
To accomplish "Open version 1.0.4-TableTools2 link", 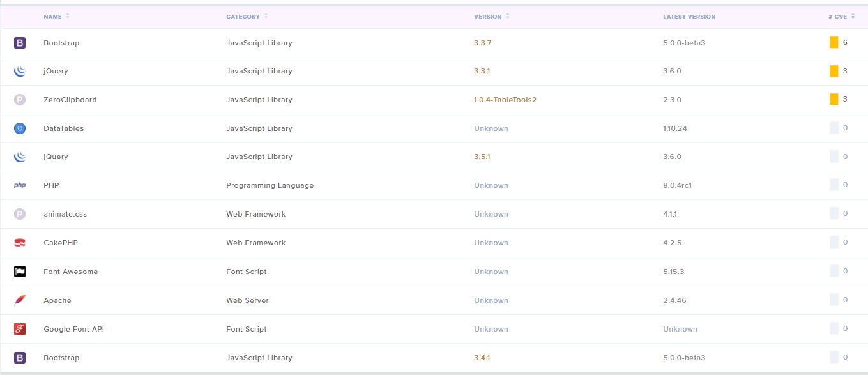I will (505, 100).
